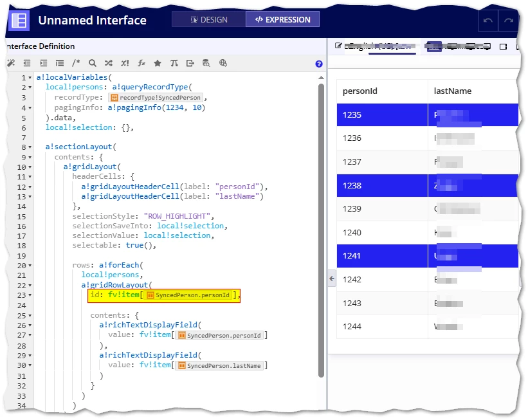This screenshot has height=420, width=528.
Task: Switch to the DESIGN mode tab
Action: point(209,19)
